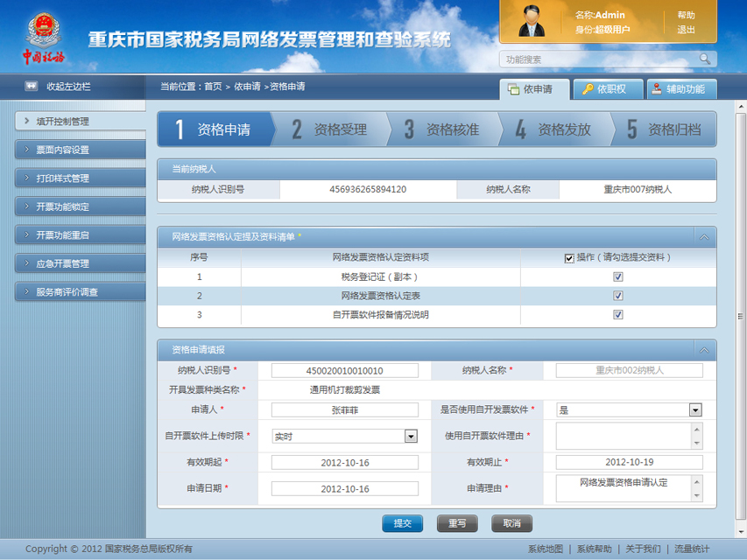This screenshot has width=747, height=560.
Task: Click the Admin user avatar
Action: coord(532,21)
